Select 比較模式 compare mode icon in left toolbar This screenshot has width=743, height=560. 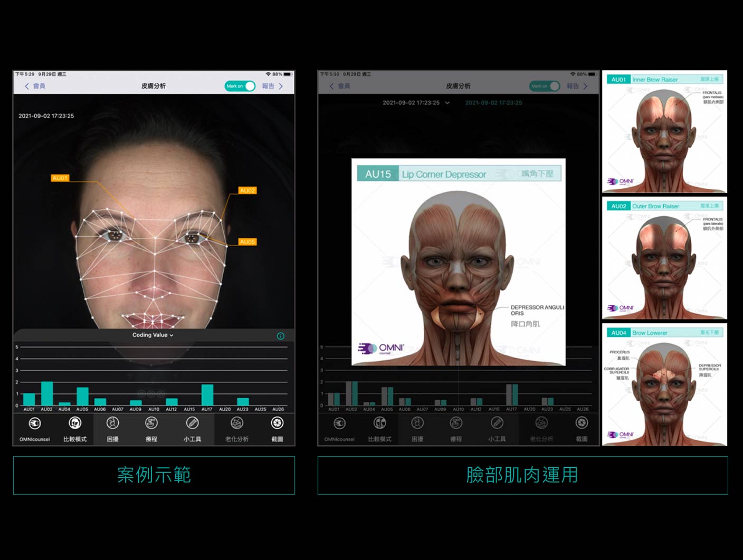tap(75, 423)
